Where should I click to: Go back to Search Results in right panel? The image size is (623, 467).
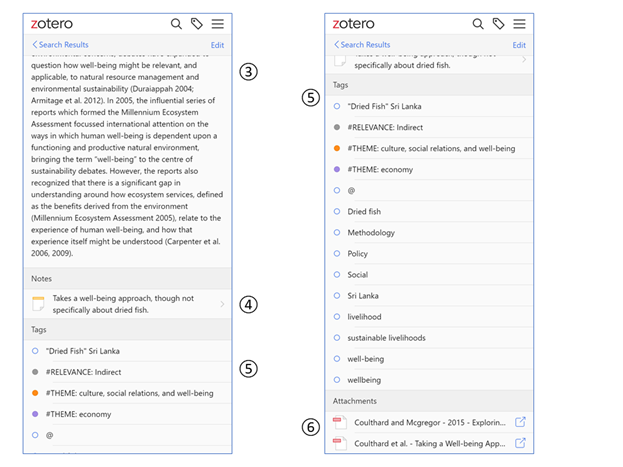(x=362, y=45)
